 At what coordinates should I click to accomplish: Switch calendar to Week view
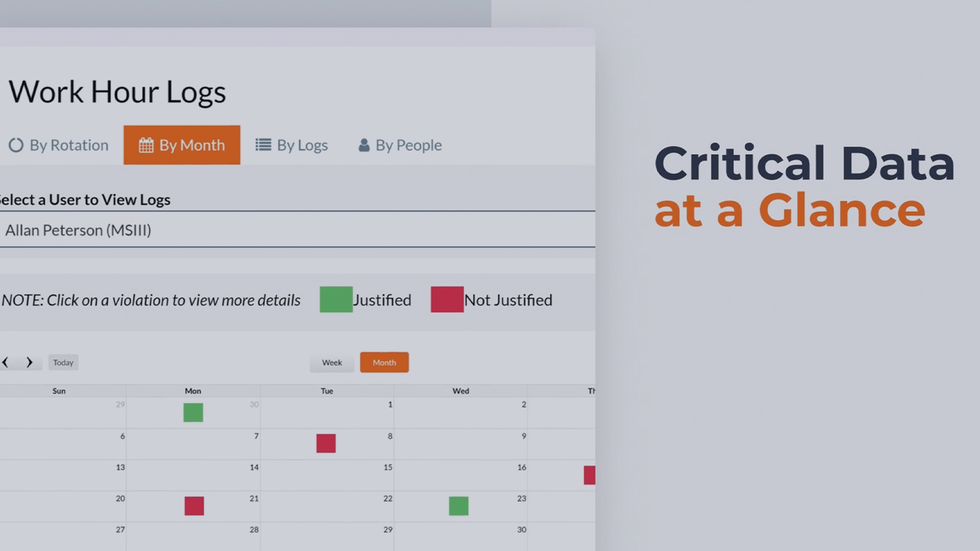point(332,363)
